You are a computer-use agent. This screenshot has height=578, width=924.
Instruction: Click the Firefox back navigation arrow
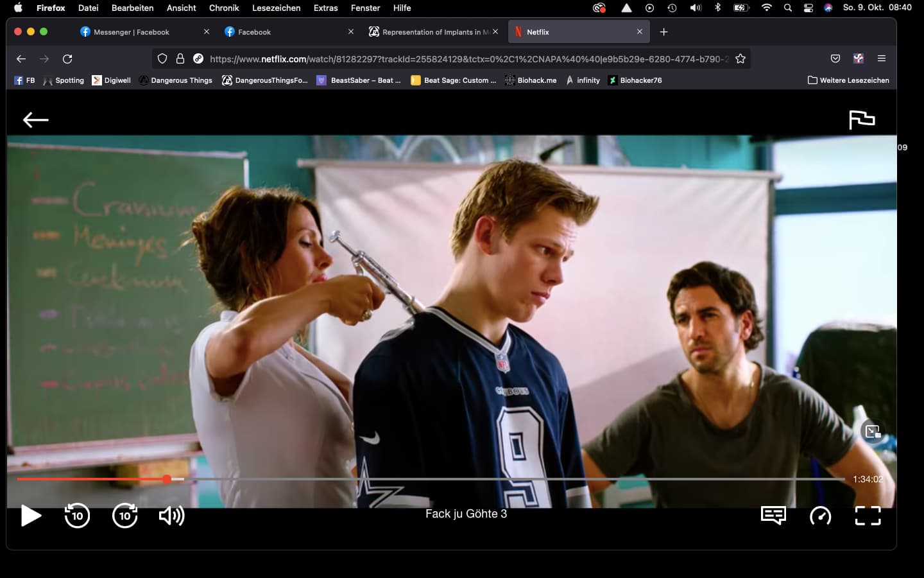point(21,58)
